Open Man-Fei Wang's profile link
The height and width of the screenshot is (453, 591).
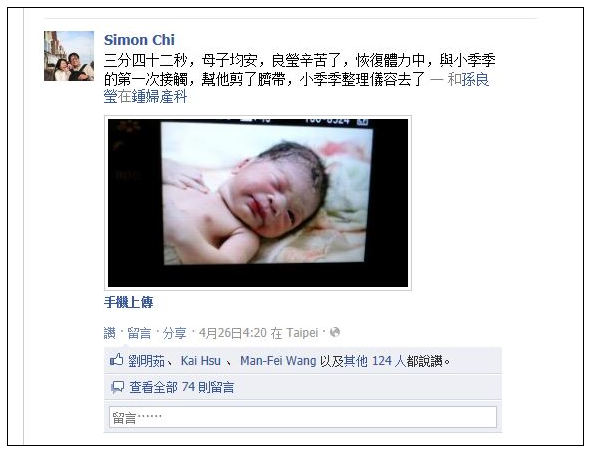pyautogui.click(x=278, y=361)
